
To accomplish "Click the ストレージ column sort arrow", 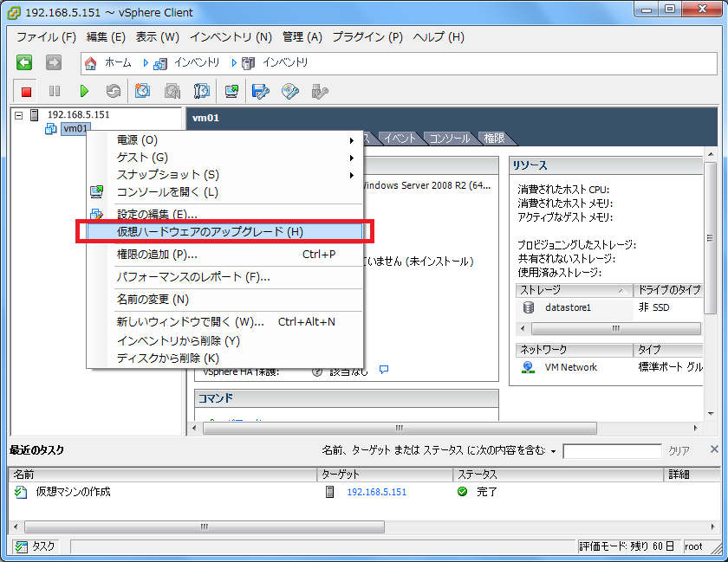I will [622, 291].
